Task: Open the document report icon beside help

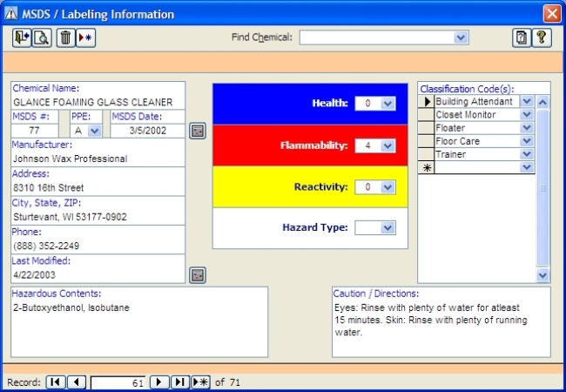Action: point(522,37)
